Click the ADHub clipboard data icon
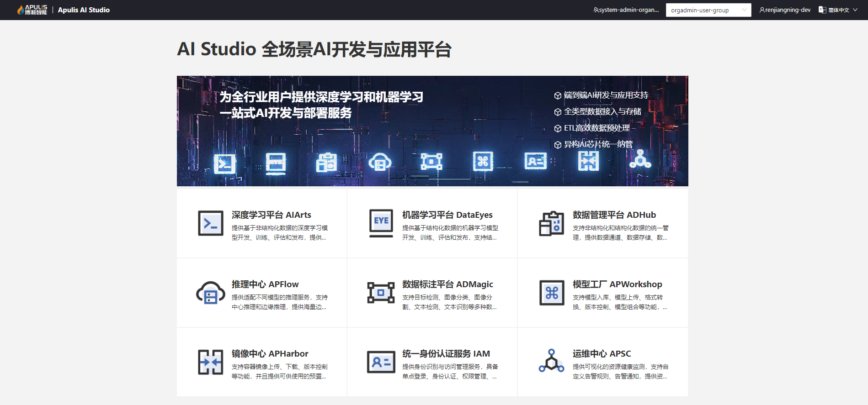The image size is (868, 405). (x=552, y=223)
